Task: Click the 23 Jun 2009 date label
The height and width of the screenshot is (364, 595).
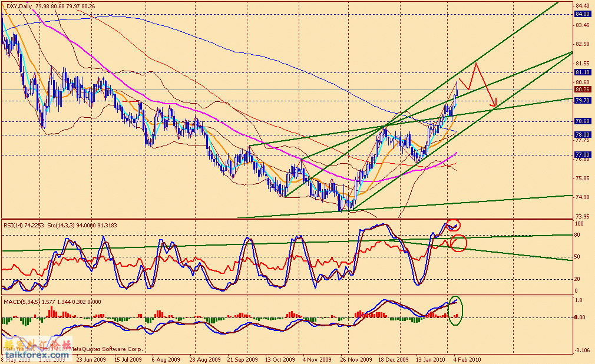Action: pyautogui.click(x=91, y=359)
